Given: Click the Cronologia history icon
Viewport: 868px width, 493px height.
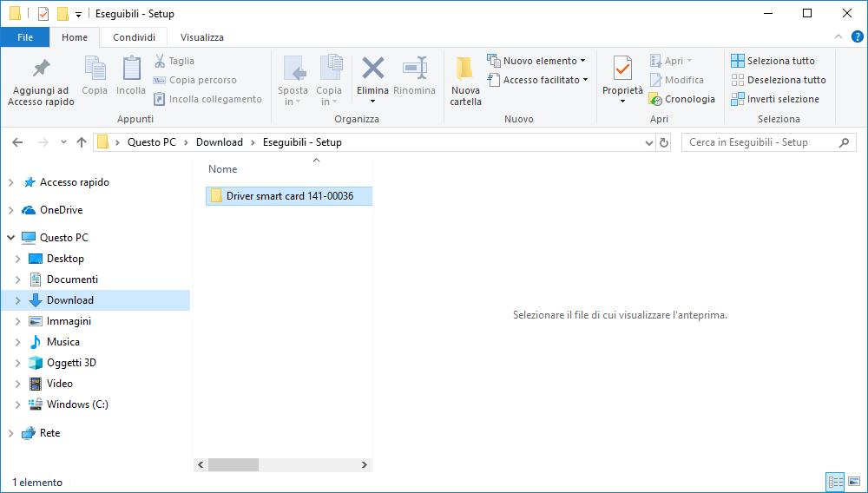Looking at the screenshot, I should [x=655, y=99].
